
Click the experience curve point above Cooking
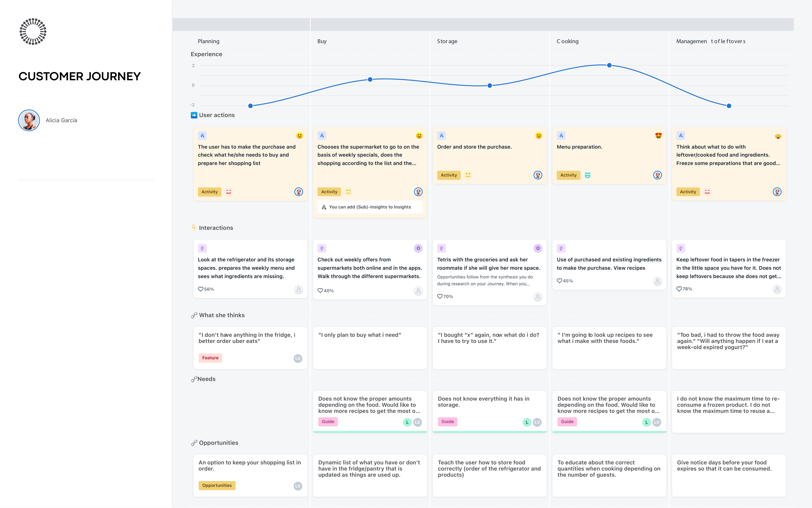pyautogui.click(x=609, y=65)
